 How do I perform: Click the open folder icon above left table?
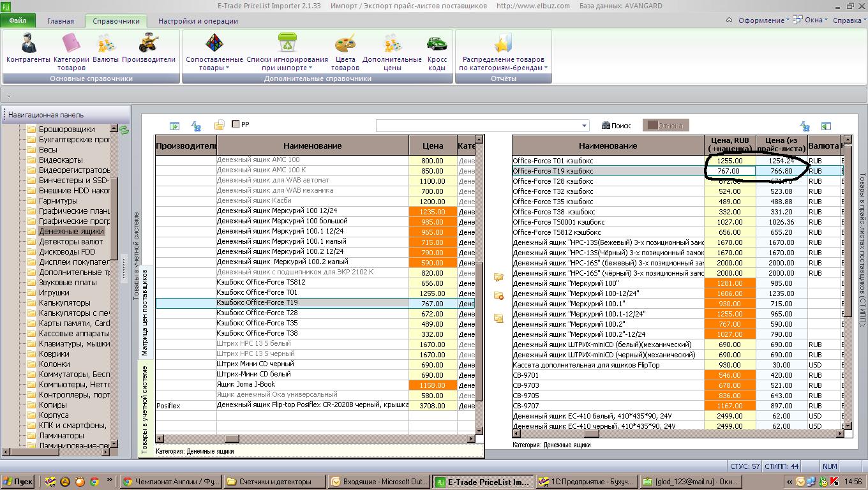pos(219,125)
